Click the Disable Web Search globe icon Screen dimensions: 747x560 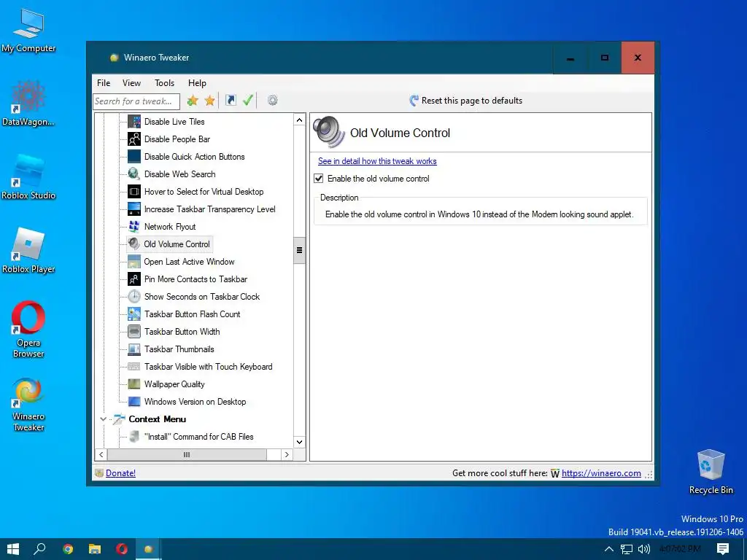pos(134,174)
